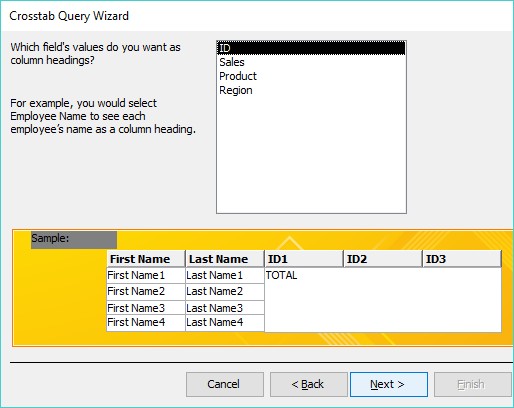514x408 pixels.
Task: Click the Last Name column header
Action: pos(225,259)
